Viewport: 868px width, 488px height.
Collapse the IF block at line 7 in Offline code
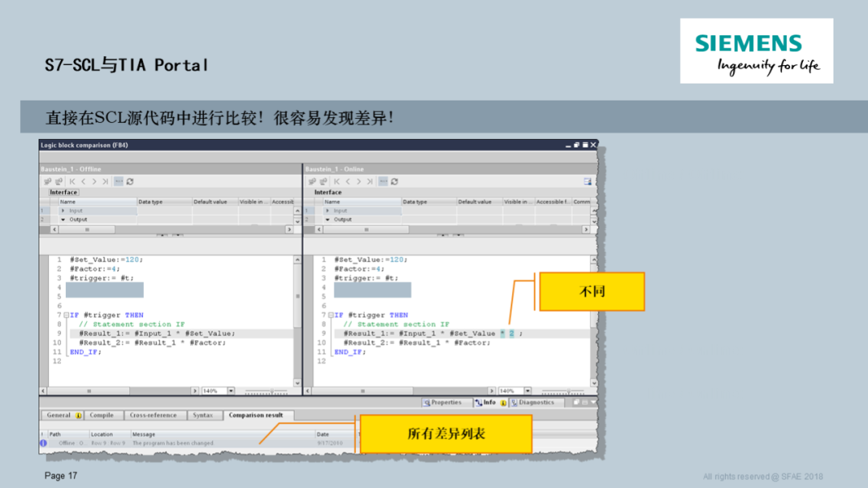(66, 315)
